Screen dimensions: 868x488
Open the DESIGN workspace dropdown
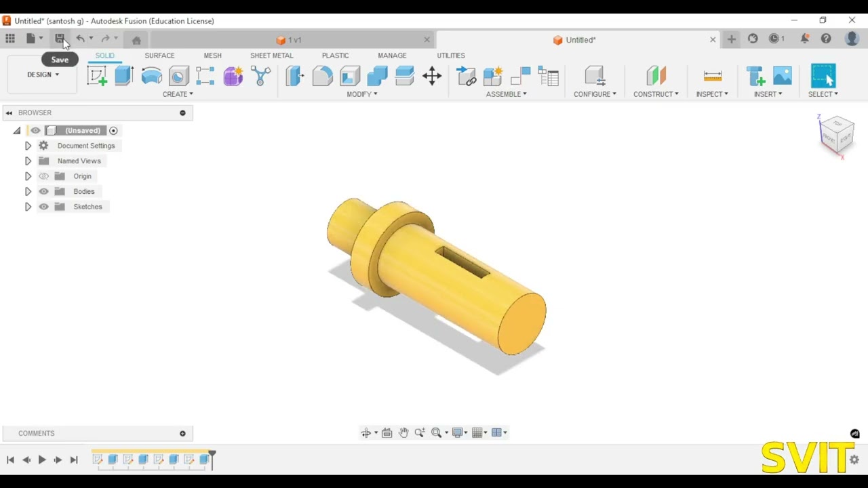click(x=43, y=75)
